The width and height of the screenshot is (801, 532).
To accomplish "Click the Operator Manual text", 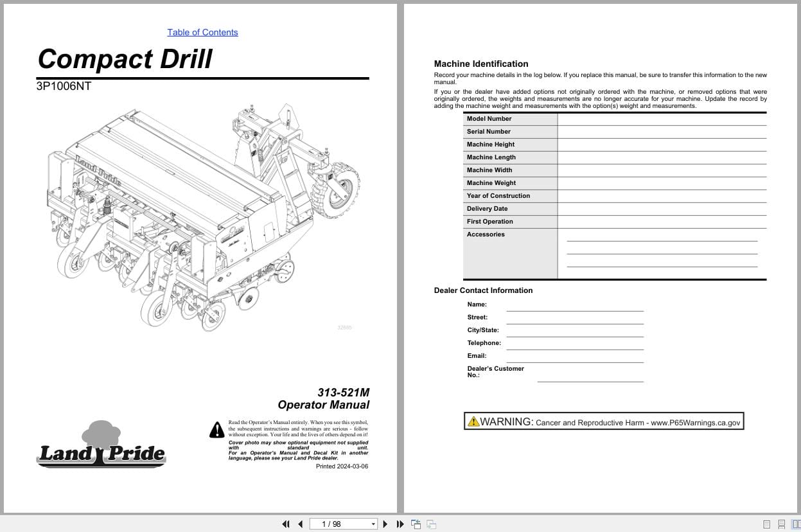I will coord(324,405).
